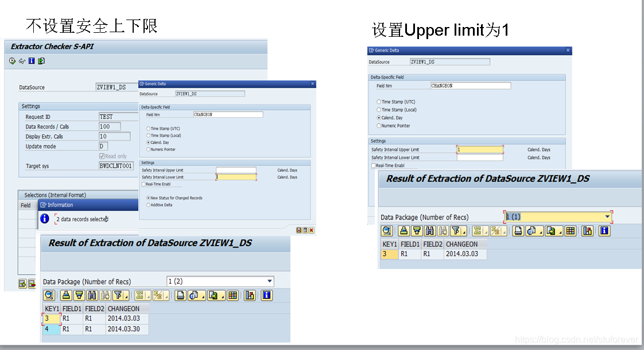Open the filter options arrow in one-record toolbar
Screen dimensions: 644x350
pos(464,231)
